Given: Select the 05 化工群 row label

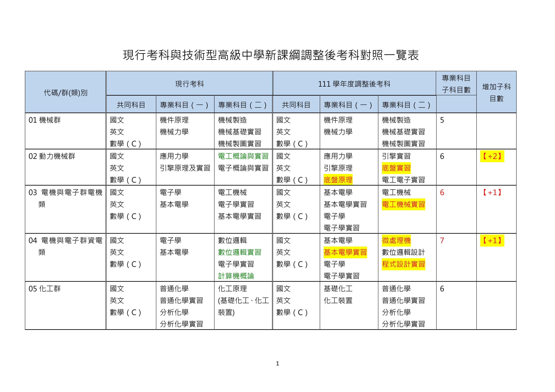Looking at the screenshot, I should pos(45,289).
